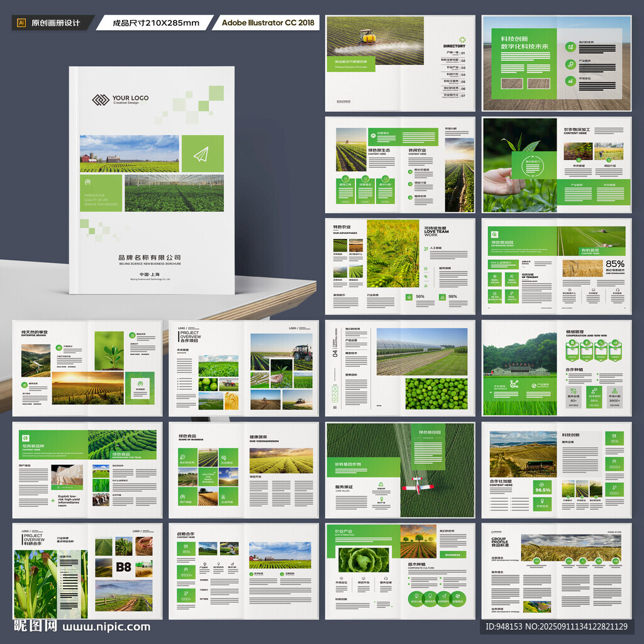Viewport: 644px width, 644px height.
Task: Open the hand picking tea leaf photo
Action: pyautogui.click(x=519, y=165)
